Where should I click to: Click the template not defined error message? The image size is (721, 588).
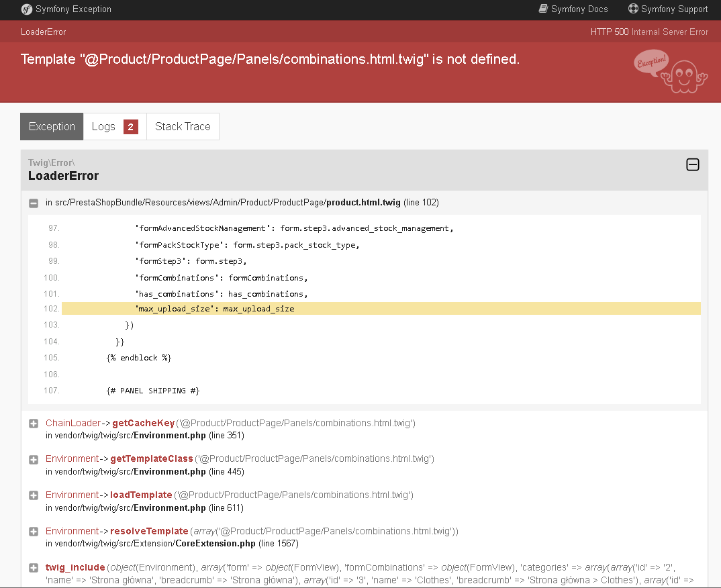(271, 59)
